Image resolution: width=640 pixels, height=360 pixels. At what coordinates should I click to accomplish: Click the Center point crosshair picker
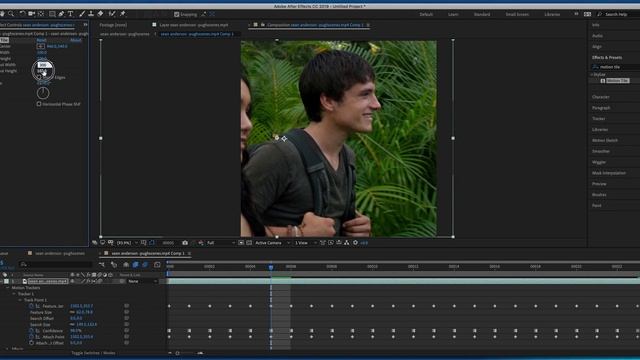[x=40, y=47]
